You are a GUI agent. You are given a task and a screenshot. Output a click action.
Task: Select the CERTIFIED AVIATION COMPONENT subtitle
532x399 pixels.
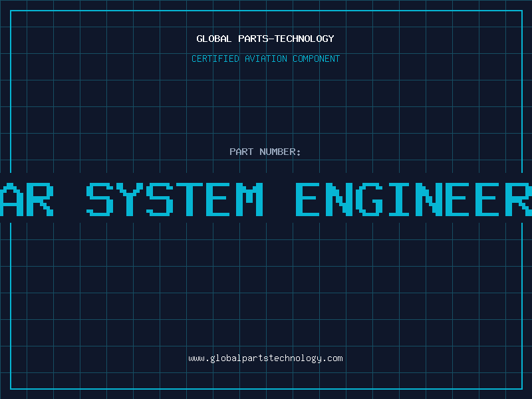[265, 59]
